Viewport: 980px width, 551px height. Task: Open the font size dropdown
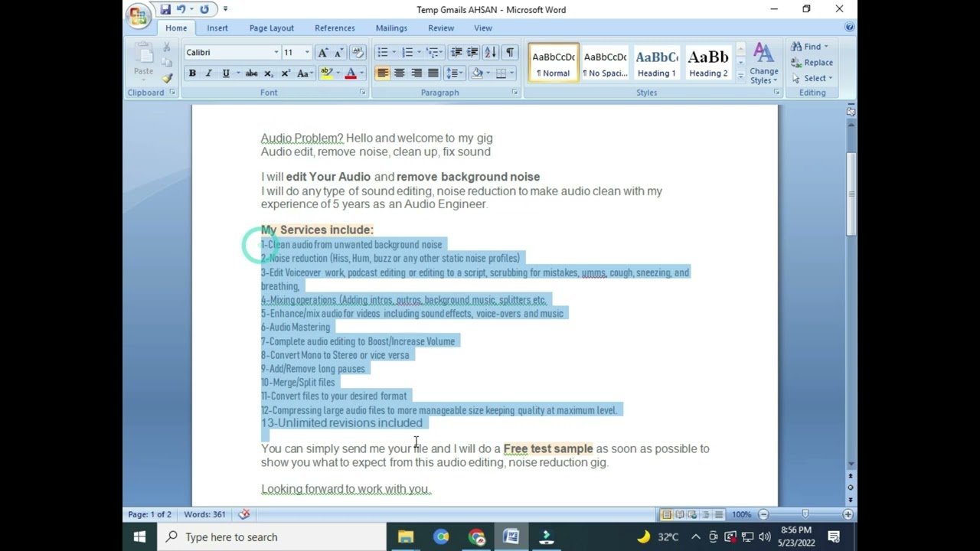[307, 52]
